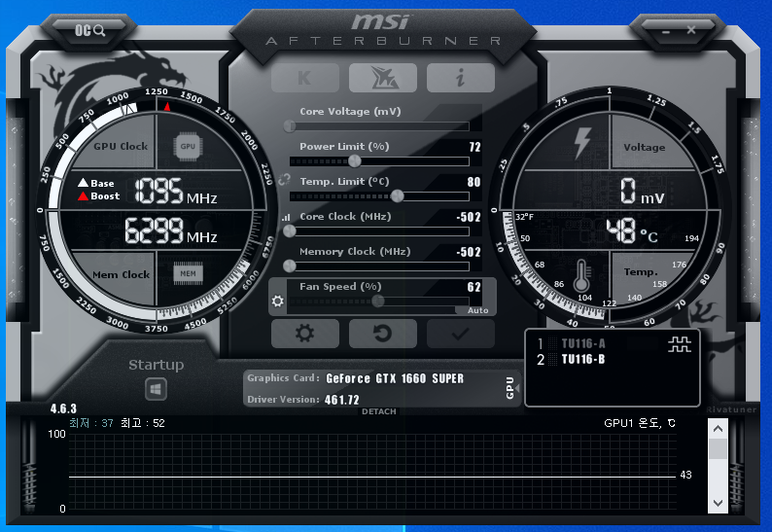Click the Kombustor K button
This screenshot has width=772, height=532.
pyautogui.click(x=304, y=78)
